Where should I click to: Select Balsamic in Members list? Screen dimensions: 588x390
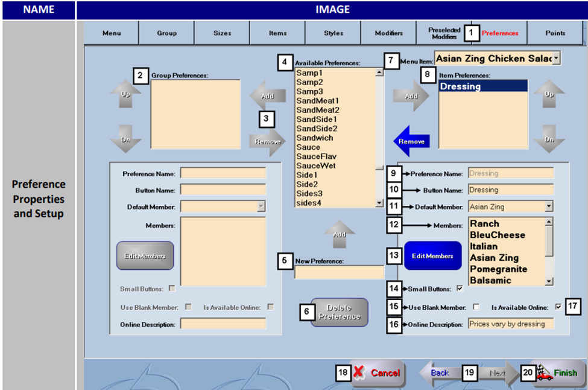click(507, 280)
